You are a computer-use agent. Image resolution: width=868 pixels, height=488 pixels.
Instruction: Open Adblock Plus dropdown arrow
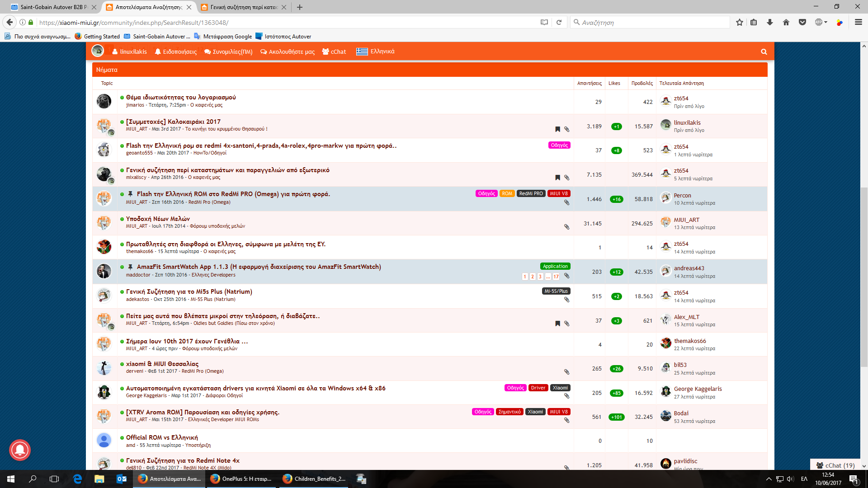(826, 22)
